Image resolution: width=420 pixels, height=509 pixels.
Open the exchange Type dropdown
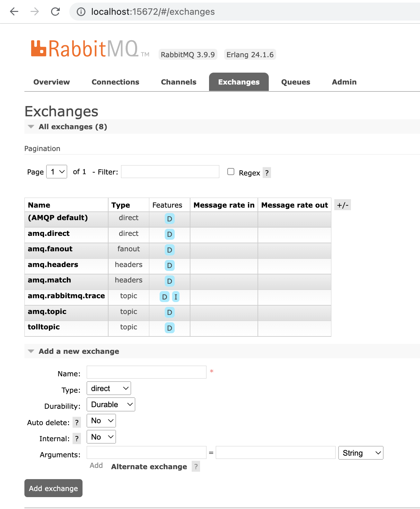tap(109, 388)
